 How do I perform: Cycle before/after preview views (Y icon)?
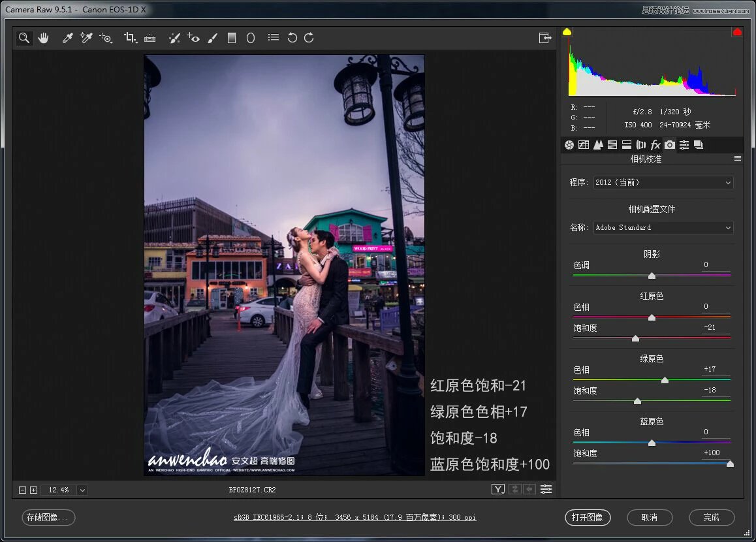click(x=498, y=490)
